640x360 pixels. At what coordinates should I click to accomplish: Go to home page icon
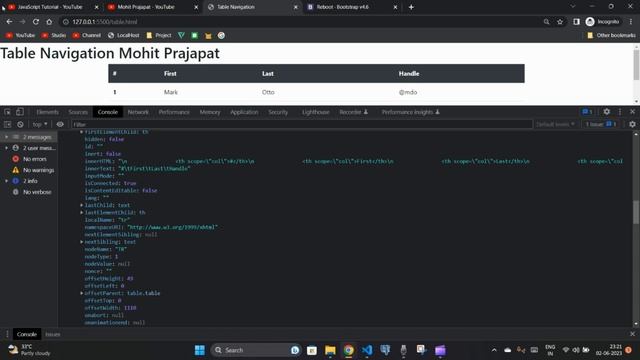[49, 22]
